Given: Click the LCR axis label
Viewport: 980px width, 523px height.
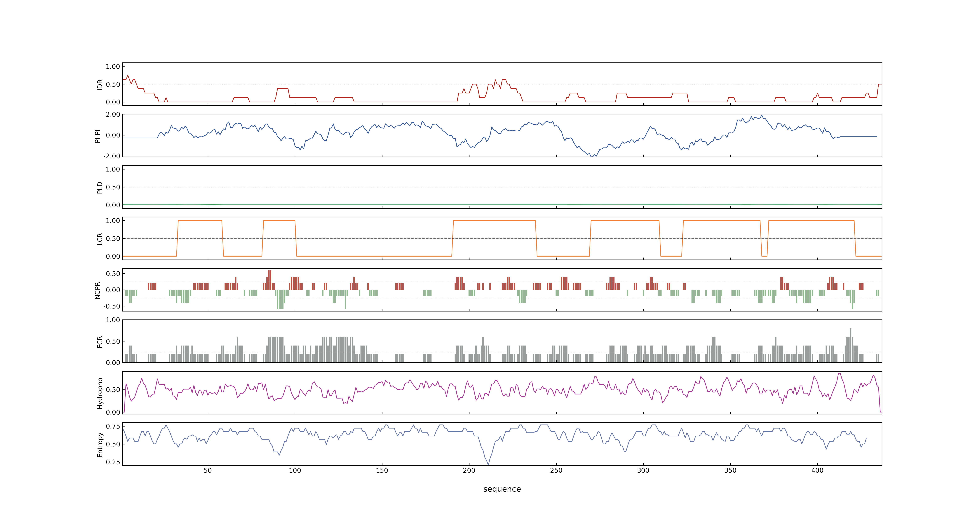Looking at the screenshot, I should point(100,239).
